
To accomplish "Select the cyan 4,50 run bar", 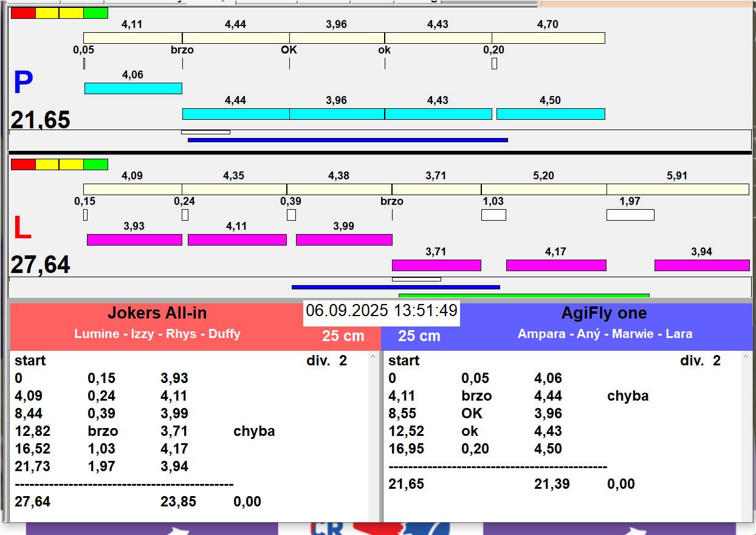I will (551, 114).
